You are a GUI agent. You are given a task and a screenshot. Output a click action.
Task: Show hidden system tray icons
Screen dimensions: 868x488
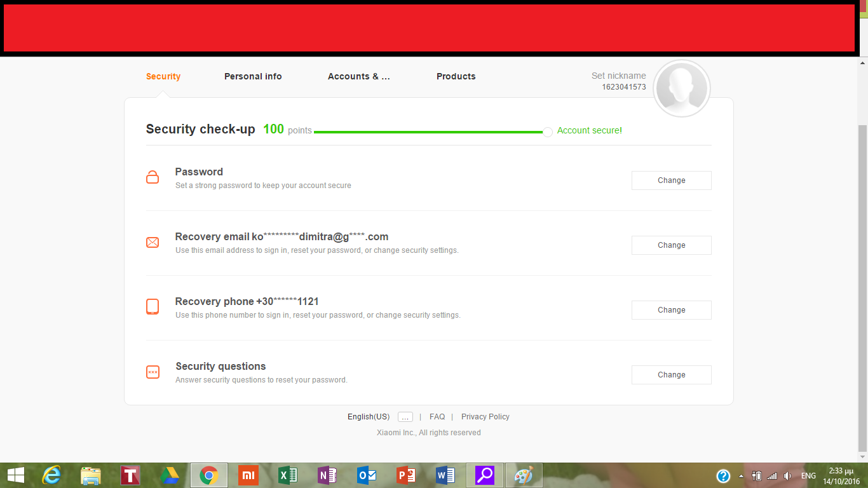(741, 476)
